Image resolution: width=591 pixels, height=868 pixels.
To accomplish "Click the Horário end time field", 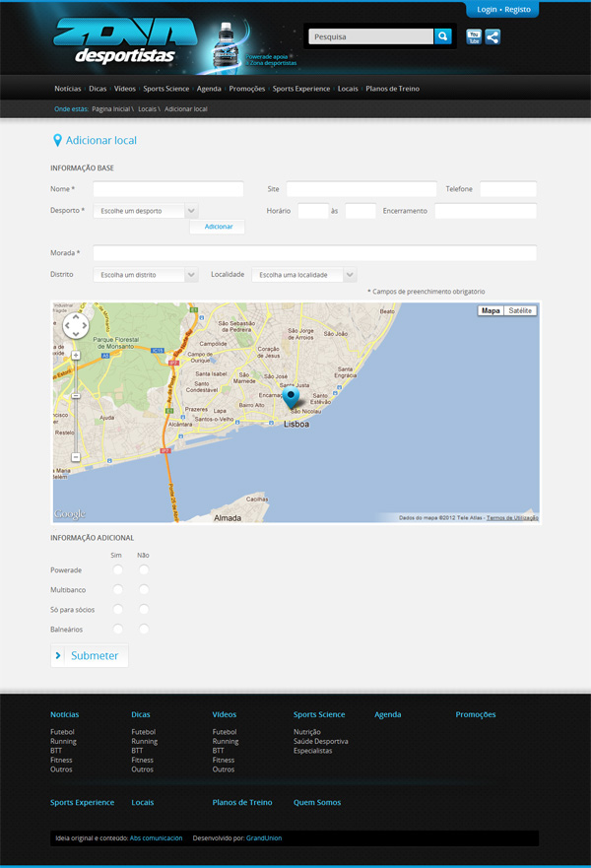I will point(361,211).
